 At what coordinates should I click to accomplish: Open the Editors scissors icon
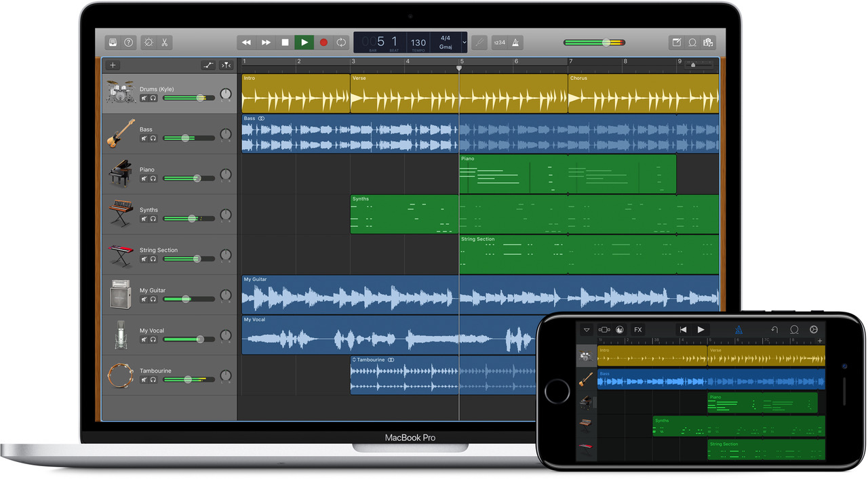[164, 43]
